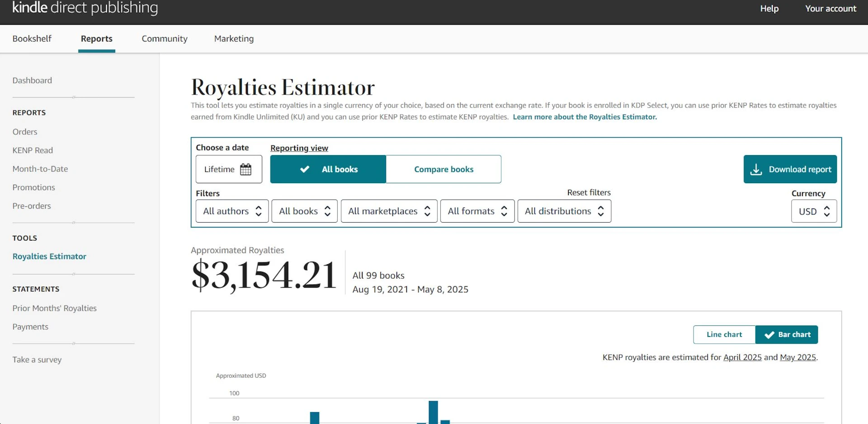Click the Reporting view label link
Screen dimensions: 868x424
click(x=299, y=148)
